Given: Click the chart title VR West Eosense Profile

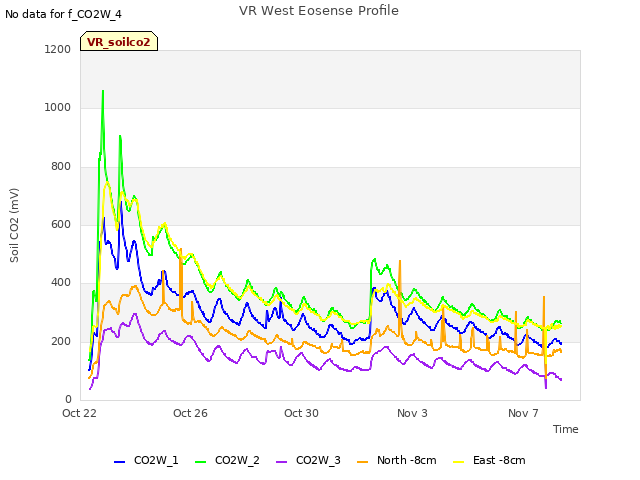Looking at the screenshot, I should point(319,10).
